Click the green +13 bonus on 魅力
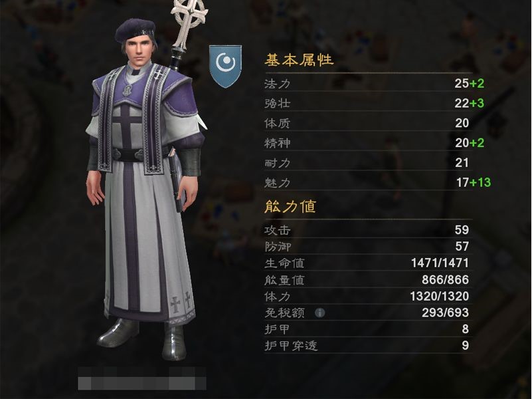Screen dimensions: 532x399 480,182
